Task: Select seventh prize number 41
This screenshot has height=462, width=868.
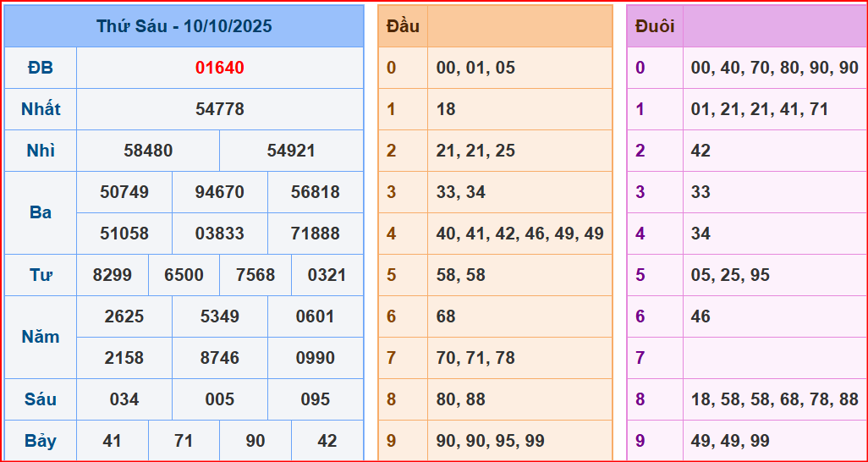Action: pos(113,441)
